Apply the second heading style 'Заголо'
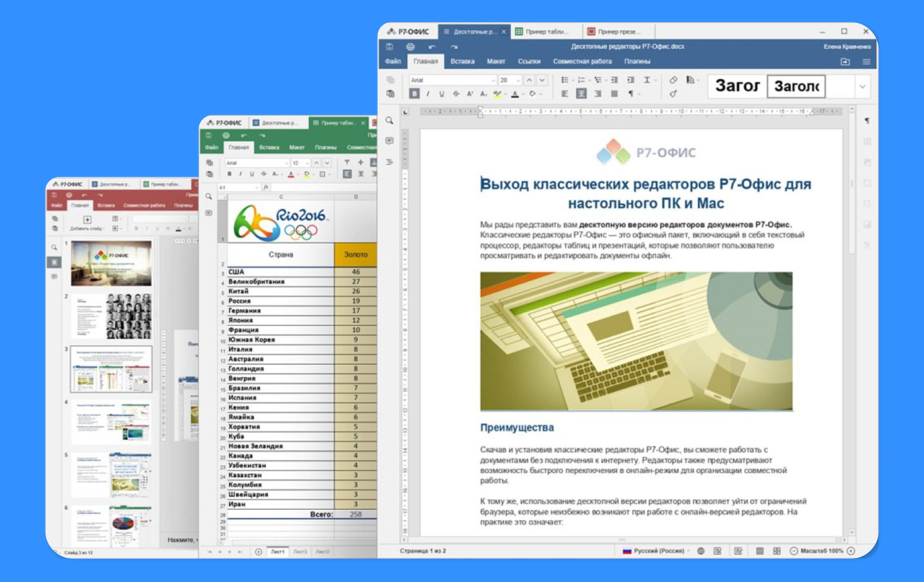924x582 pixels. [796, 86]
